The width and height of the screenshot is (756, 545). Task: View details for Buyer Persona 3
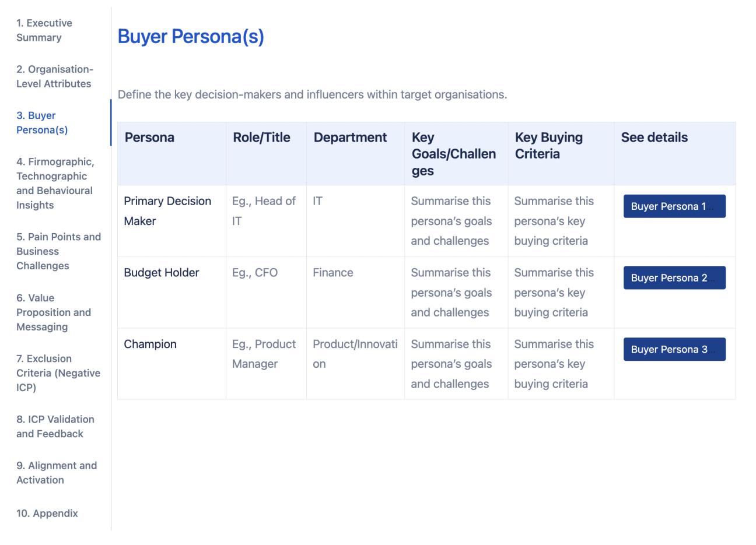coord(674,349)
